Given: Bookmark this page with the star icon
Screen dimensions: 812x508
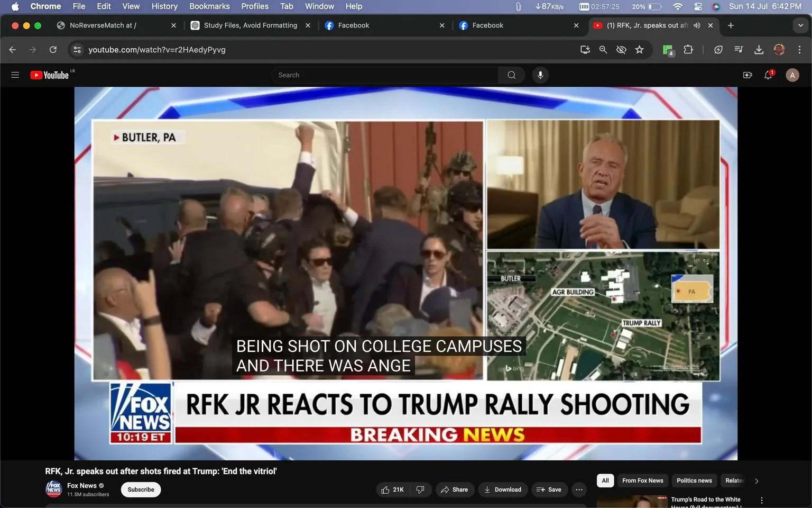Looking at the screenshot, I should (x=640, y=50).
